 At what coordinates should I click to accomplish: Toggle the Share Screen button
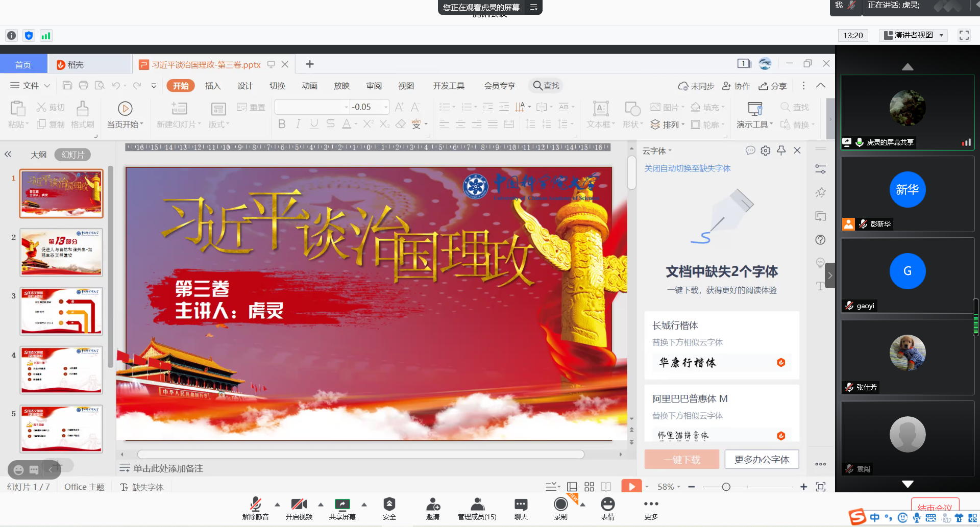tap(342, 505)
